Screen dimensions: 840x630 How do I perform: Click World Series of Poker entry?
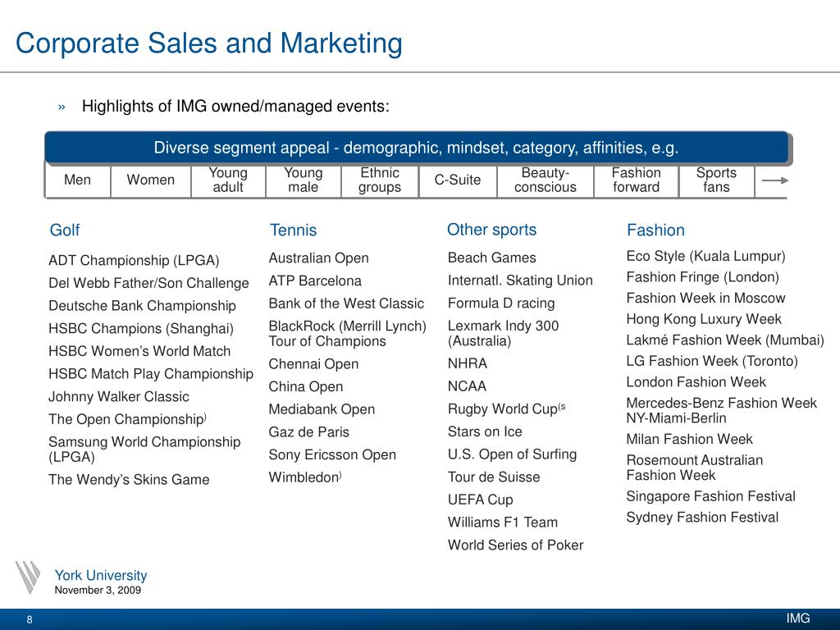pos(515,546)
